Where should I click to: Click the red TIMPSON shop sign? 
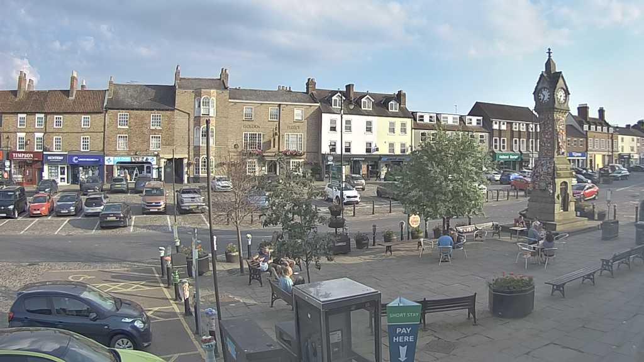click(25, 156)
